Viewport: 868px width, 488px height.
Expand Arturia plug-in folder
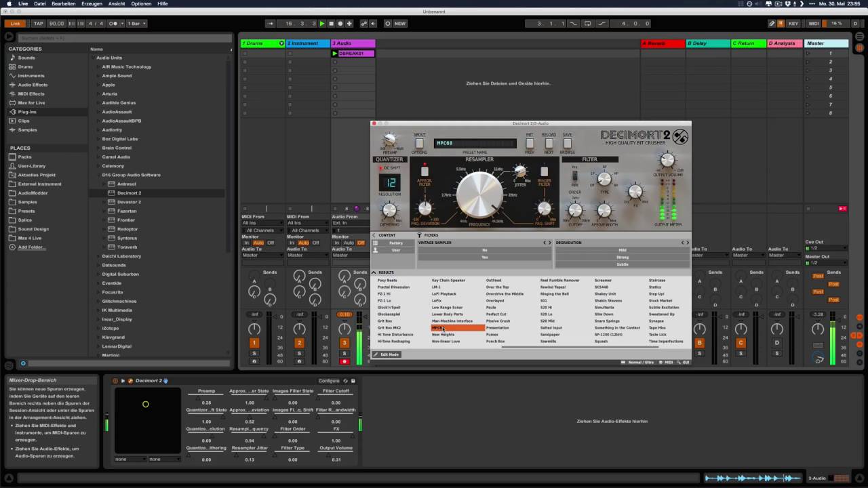tap(99, 94)
